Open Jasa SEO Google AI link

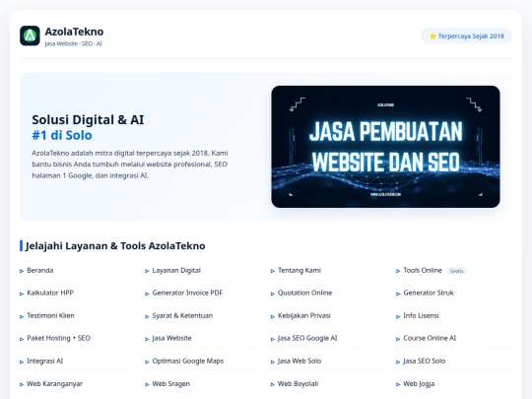coord(307,338)
